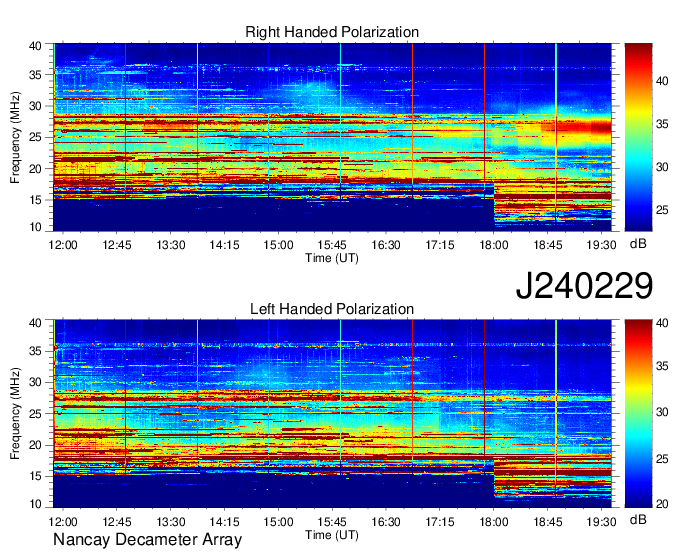Click the "19:30" time tick of the lower plot
The height and width of the screenshot is (552, 680).
601,522
